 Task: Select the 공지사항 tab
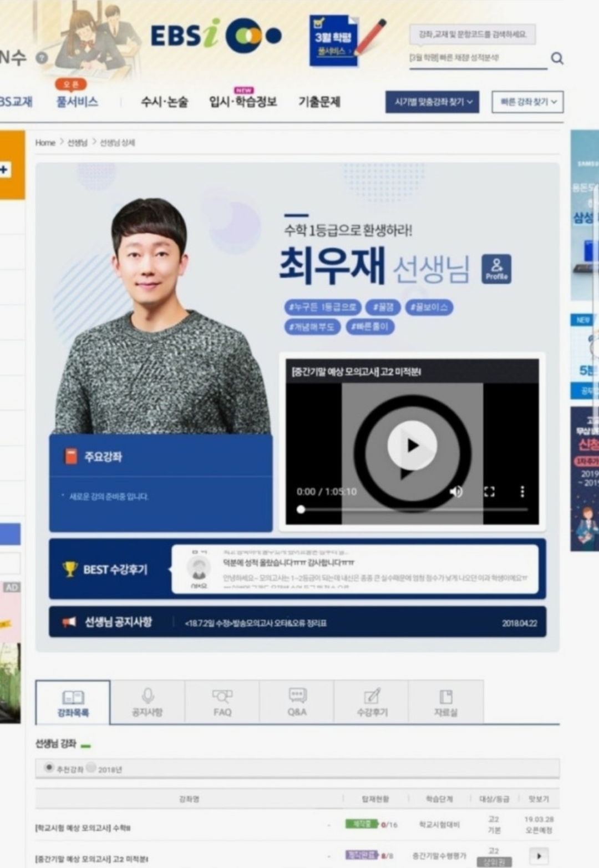(148, 703)
